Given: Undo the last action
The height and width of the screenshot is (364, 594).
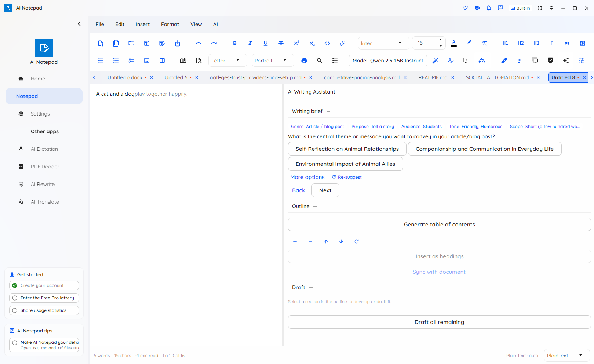Looking at the screenshot, I should click(198, 43).
